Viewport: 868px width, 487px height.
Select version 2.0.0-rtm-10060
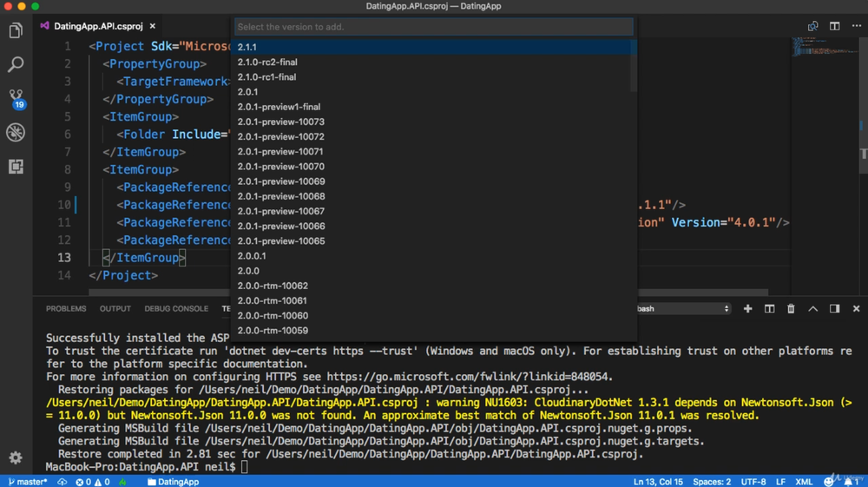(433, 316)
